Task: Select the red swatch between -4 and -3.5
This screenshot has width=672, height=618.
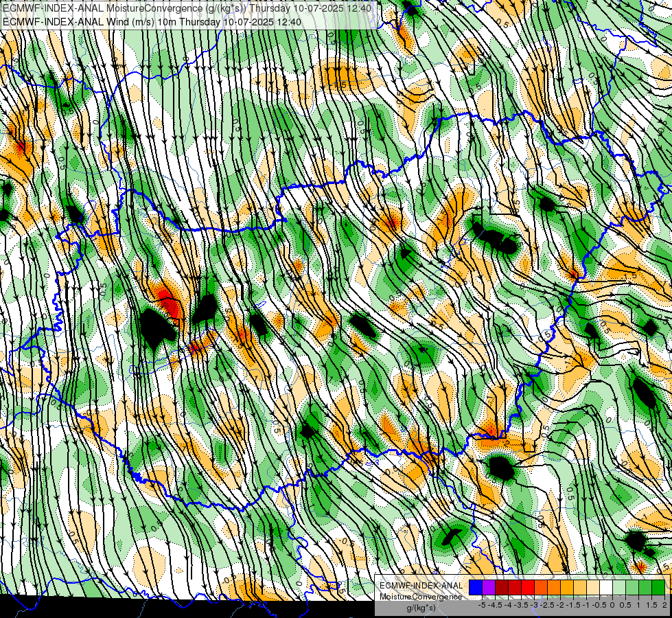Action: [515, 587]
